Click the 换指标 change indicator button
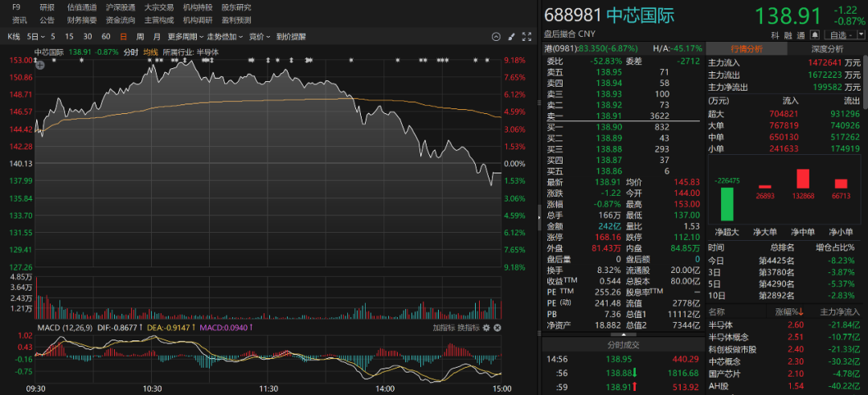The image size is (868, 395). pyautogui.click(x=468, y=328)
